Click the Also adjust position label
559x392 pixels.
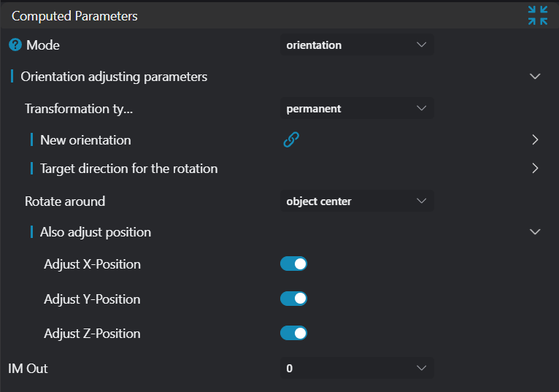(96, 232)
